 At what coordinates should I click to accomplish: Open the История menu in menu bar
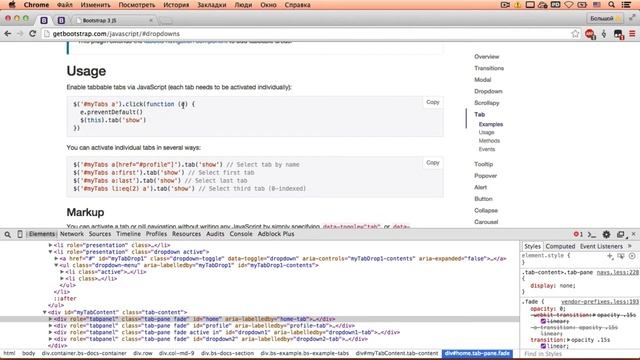tap(176, 5)
